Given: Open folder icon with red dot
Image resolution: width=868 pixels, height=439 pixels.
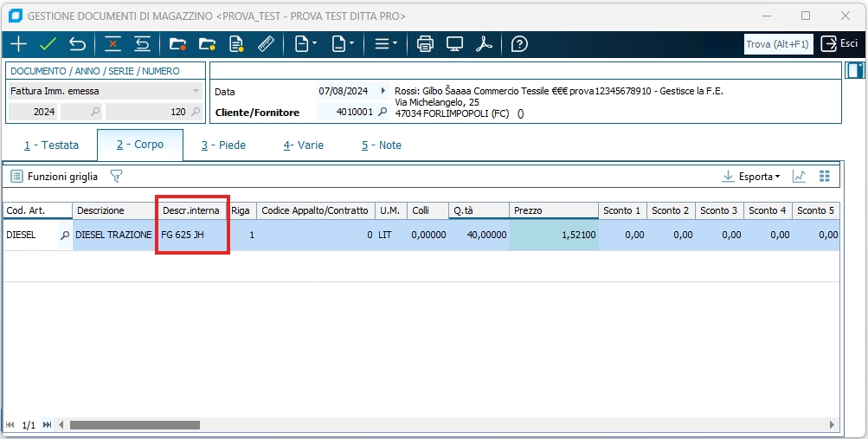Looking at the screenshot, I should (x=177, y=44).
